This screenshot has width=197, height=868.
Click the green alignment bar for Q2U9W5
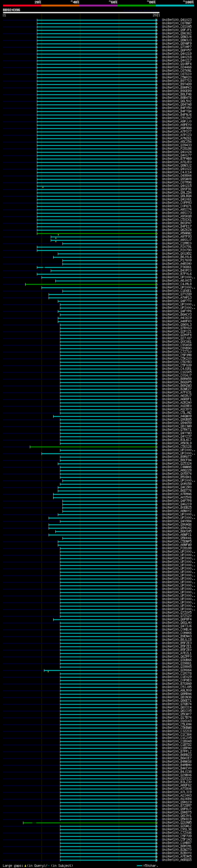90,823
